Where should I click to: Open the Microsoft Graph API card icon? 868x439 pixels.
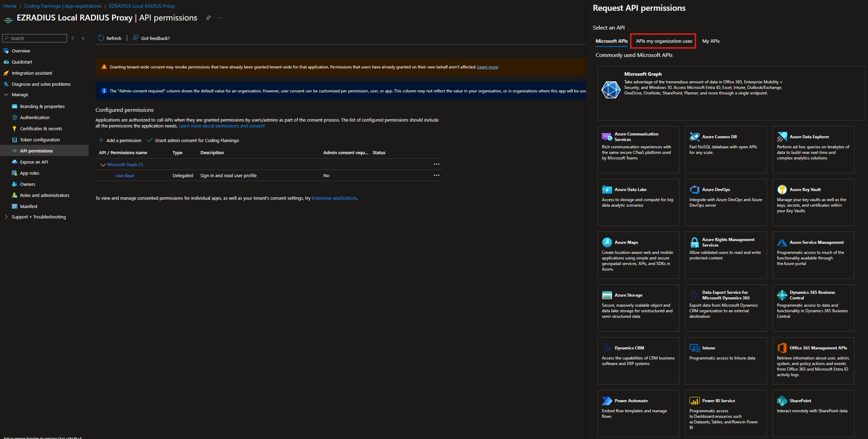coord(611,90)
